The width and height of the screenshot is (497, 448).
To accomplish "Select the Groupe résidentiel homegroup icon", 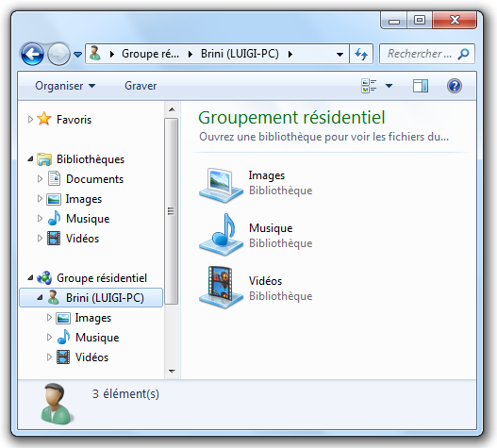I will [44, 277].
